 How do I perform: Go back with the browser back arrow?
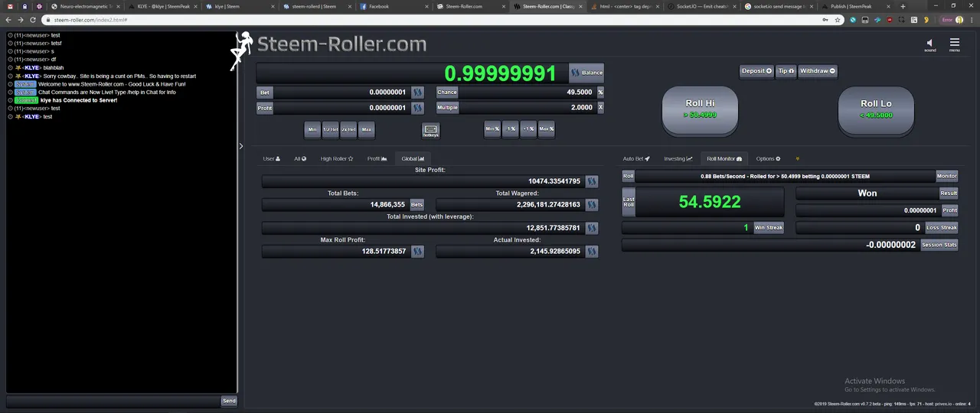point(9,20)
